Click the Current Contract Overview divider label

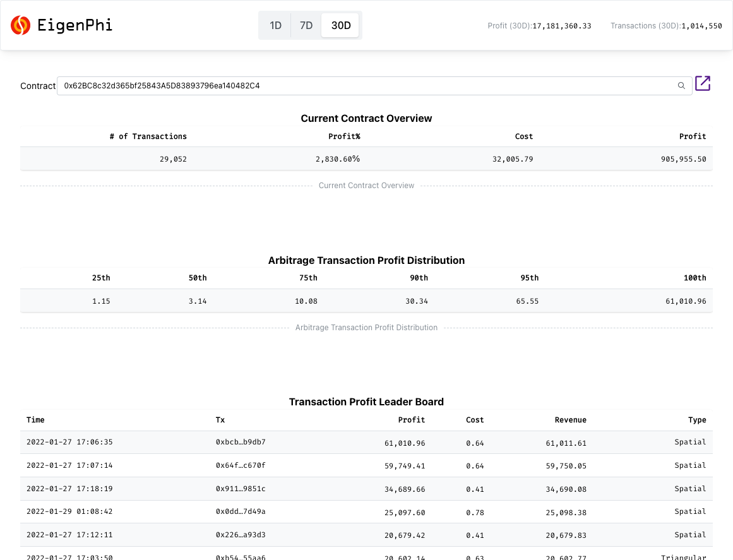(x=366, y=185)
